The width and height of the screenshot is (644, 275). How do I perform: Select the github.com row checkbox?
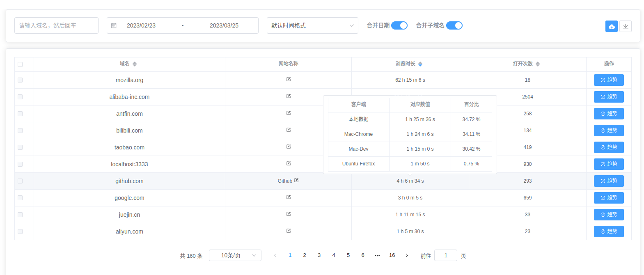click(x=20, y=181)
